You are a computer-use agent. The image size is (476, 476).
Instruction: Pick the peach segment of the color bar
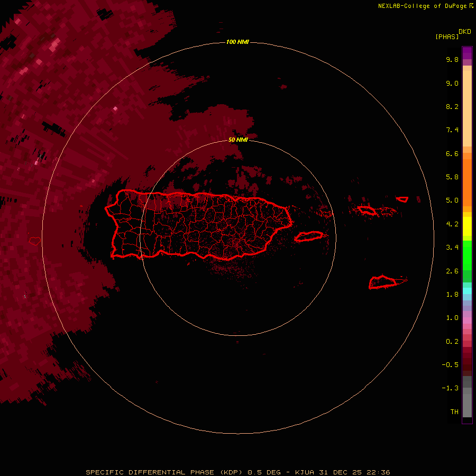(467, 108)
